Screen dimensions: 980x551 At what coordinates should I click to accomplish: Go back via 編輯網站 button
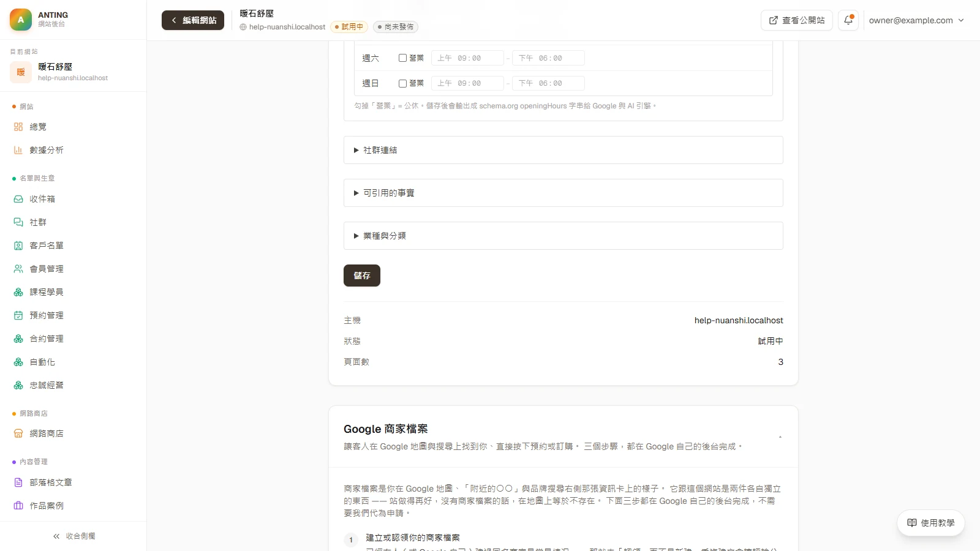(193, 20)
